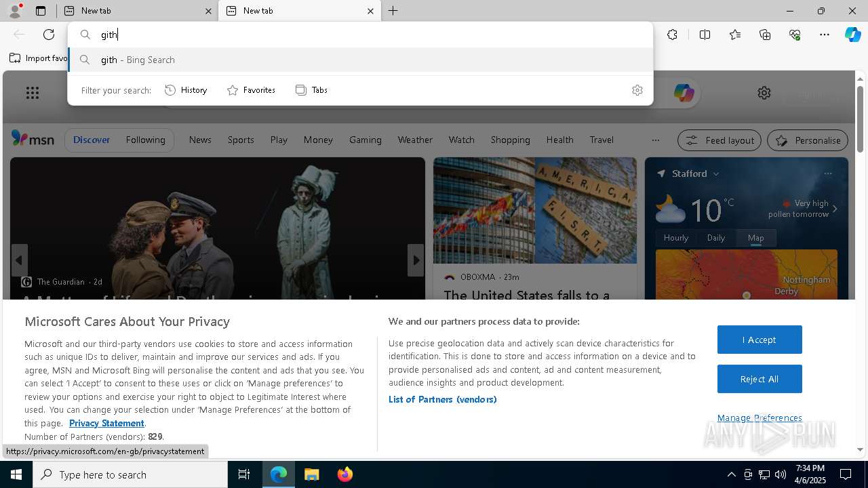Open the Edge profile icon

14,11
